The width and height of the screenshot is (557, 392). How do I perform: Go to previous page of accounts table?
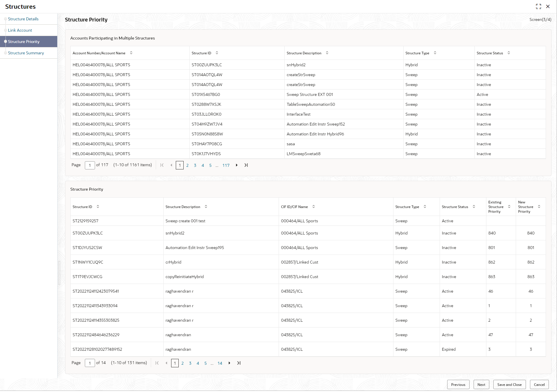[x=171, y=165]
